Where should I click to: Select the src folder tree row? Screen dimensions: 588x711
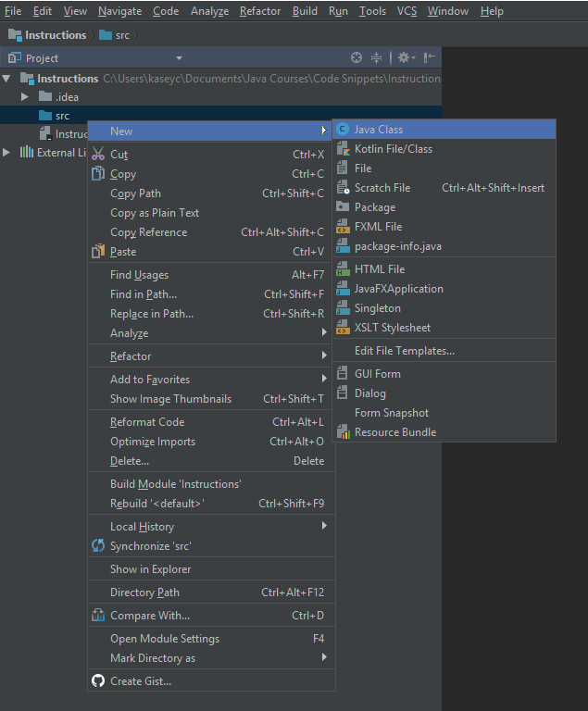click(220, 115)
